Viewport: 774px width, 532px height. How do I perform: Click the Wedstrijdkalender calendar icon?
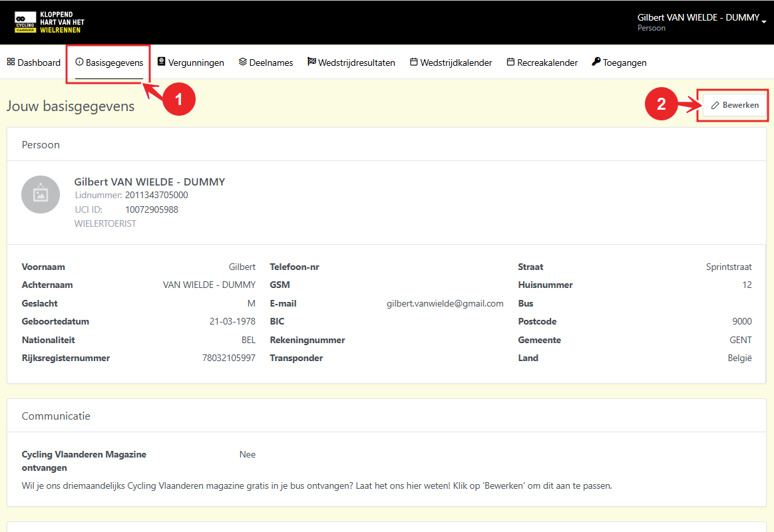(x=413, y=62)
